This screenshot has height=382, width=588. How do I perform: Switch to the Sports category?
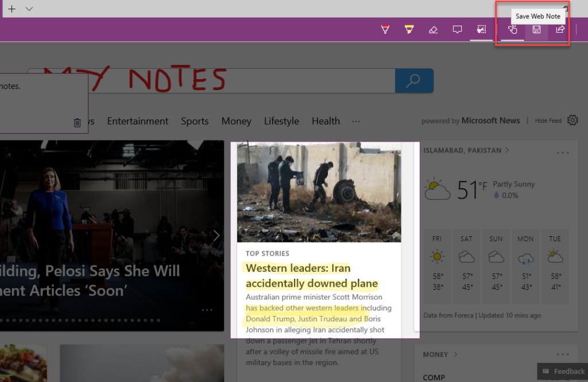195,121
